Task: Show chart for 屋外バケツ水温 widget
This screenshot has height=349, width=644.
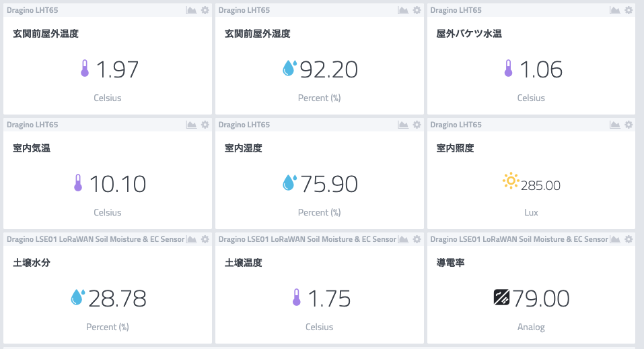Action: pos(615,10)
